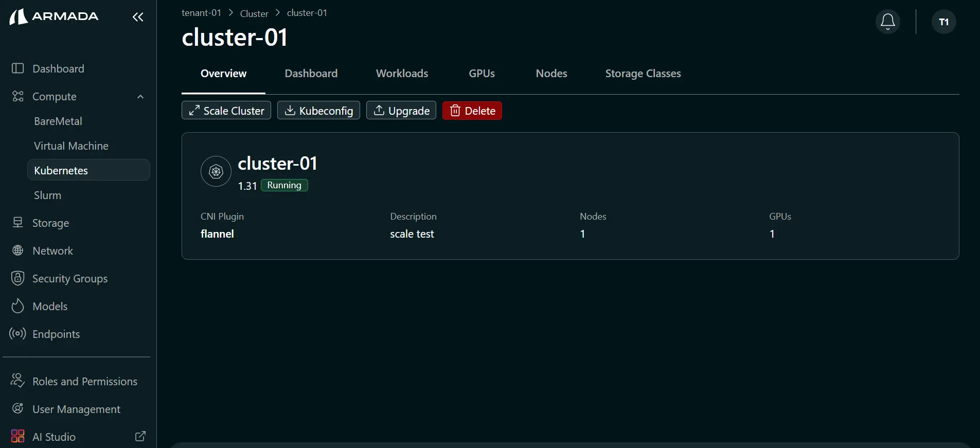Open Endpoints in the sidebar
The height and width of the screenshot is (448, 980).
pos(56,334)
